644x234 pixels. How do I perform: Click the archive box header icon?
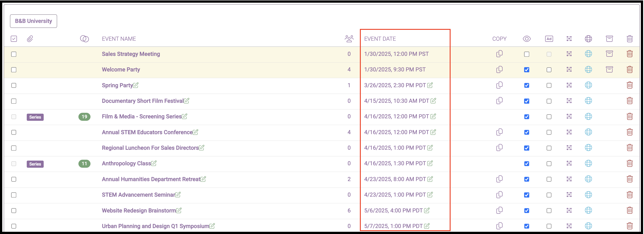(609, 39)
